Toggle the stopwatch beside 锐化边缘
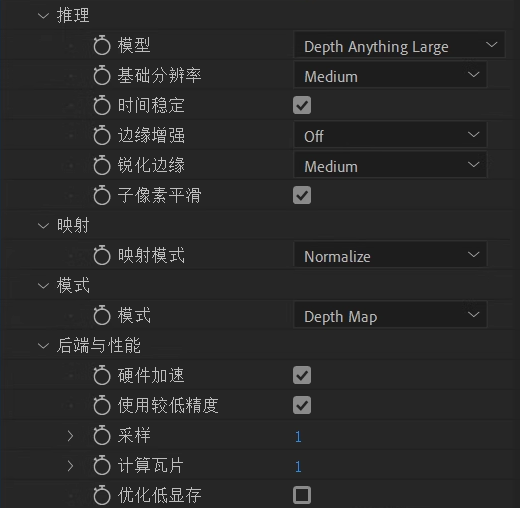This screenshot has height=508, width=520. (102, 165)
